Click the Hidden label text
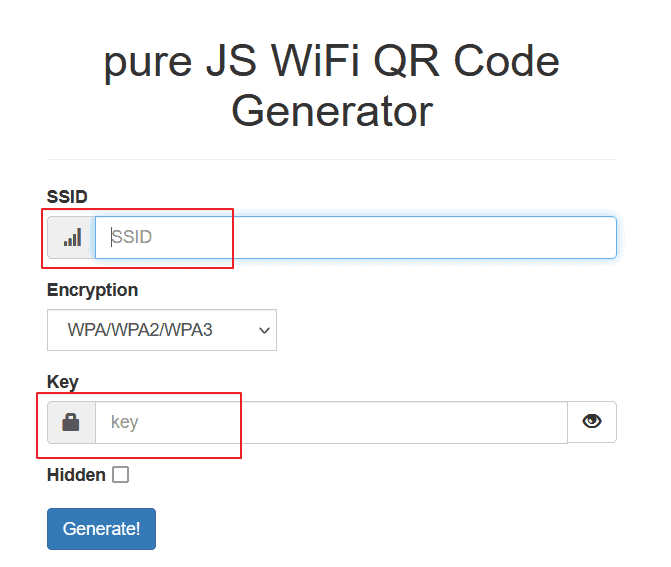The height and width of the screenshot is (567, 671). pyautogui.click(x=76, y=475)
